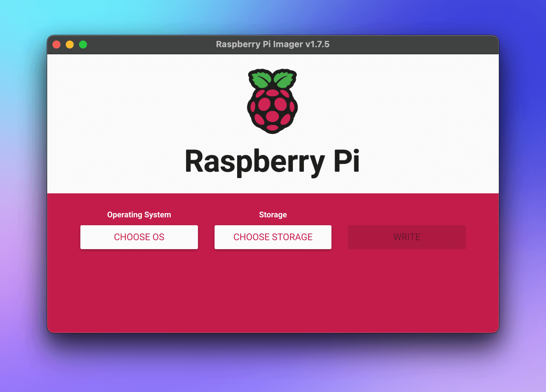Close the Raspberry Pi Imager window
Viewport: 546px width, 392px height.
click(x=56, y=45)
